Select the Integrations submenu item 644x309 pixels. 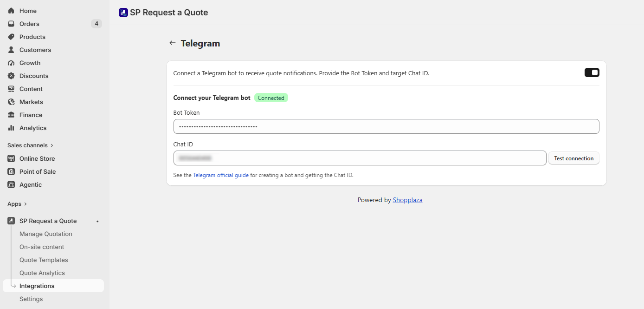(x=53, y=286)
